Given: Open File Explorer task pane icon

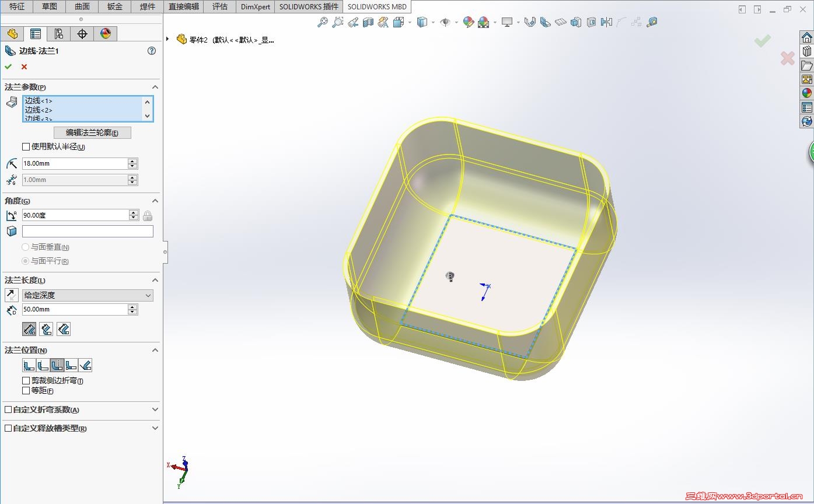Looking at the screenshot, I should point(807,65).
